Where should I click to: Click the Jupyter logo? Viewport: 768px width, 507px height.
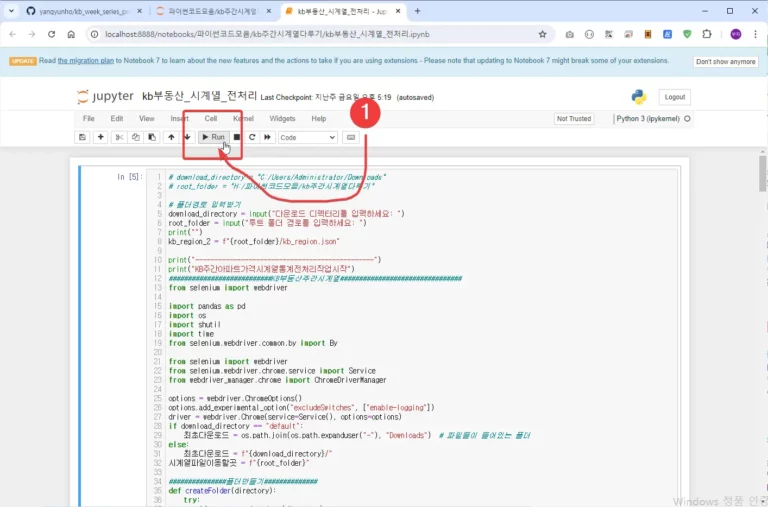point(105,97)
